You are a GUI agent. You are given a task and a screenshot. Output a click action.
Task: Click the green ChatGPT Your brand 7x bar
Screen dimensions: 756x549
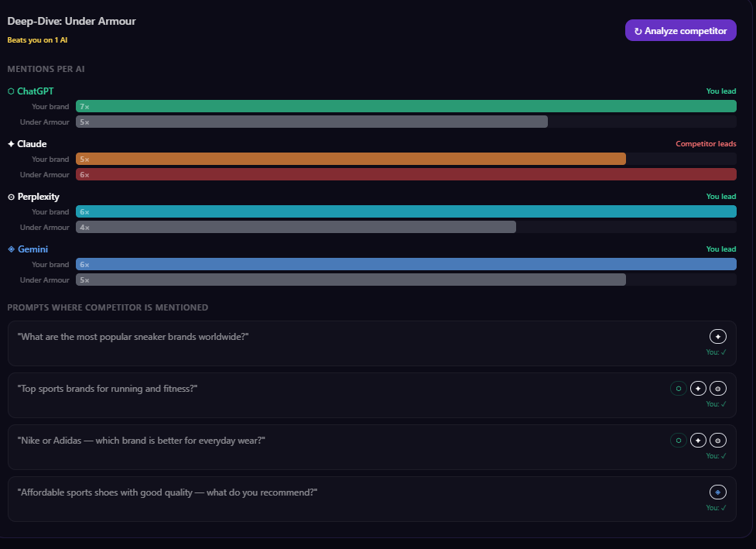click(x=406, y=106)
